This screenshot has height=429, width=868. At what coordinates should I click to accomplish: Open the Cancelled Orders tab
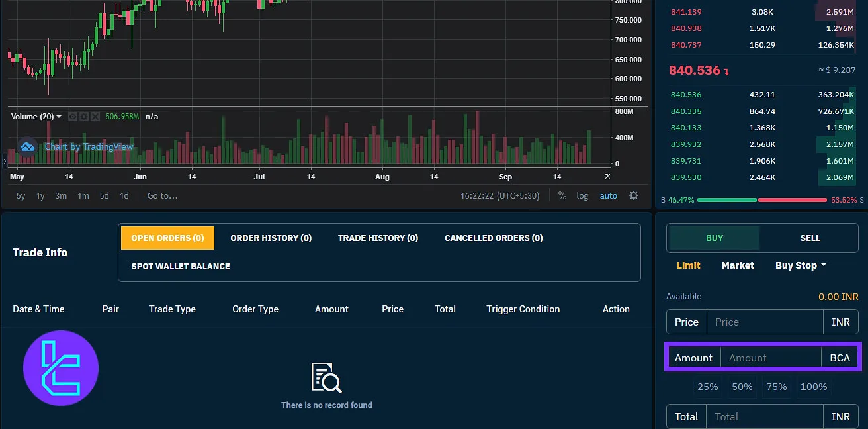[x=493, y=238]
